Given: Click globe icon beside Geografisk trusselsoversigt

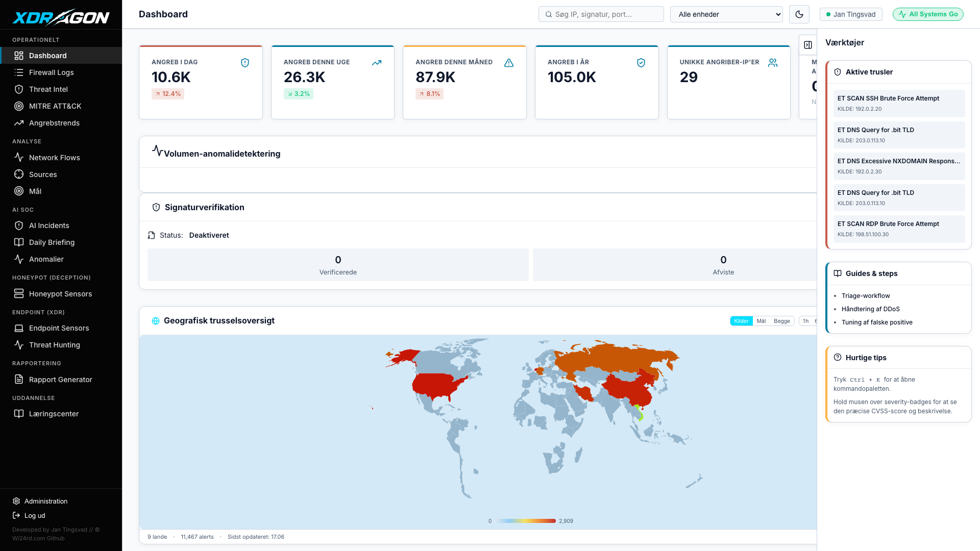Looking at the screenshot, I should (x=156, y=321).
